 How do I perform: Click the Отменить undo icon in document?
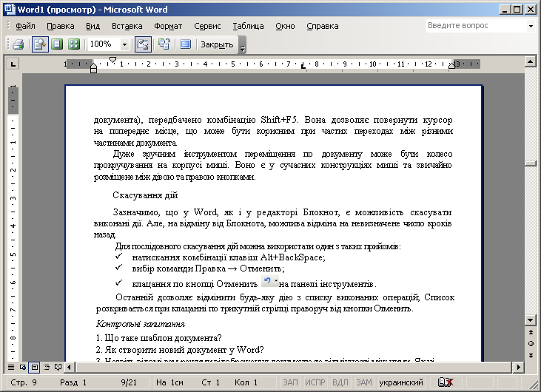coord(270,281)
